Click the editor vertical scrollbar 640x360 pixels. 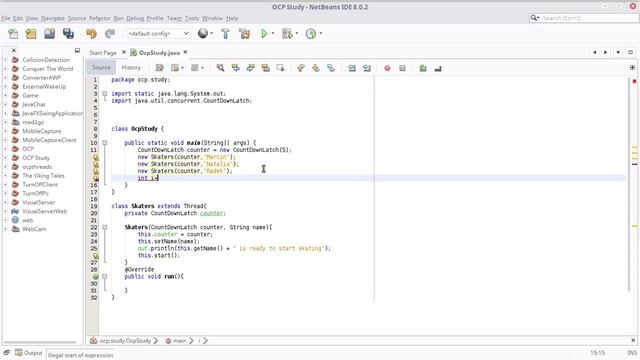pyautogui.click(x=629, y=184)
